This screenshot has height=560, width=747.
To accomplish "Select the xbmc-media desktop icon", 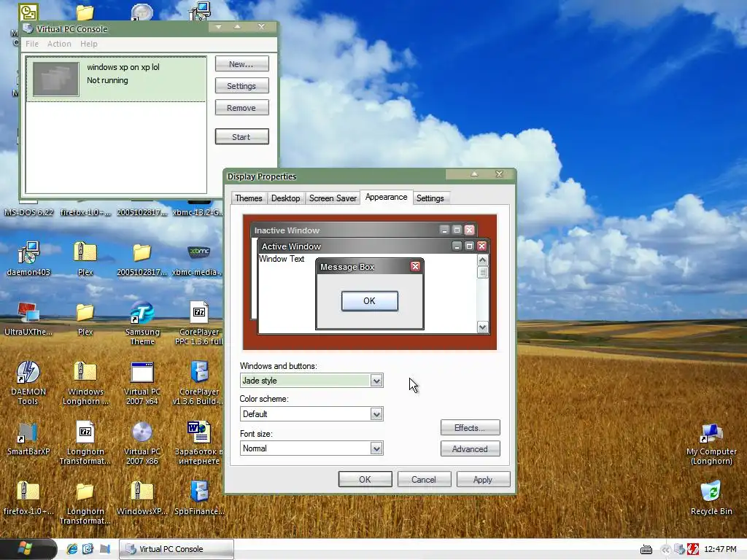I will pos(198,252).
